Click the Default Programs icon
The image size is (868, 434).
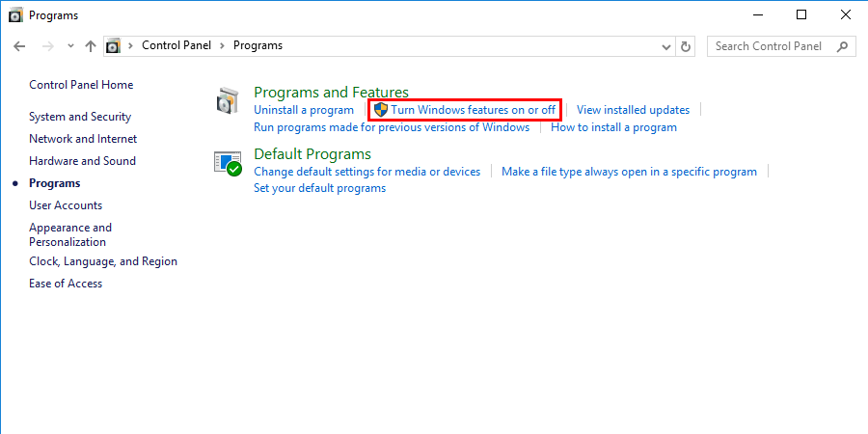click(x=228, y=163)
